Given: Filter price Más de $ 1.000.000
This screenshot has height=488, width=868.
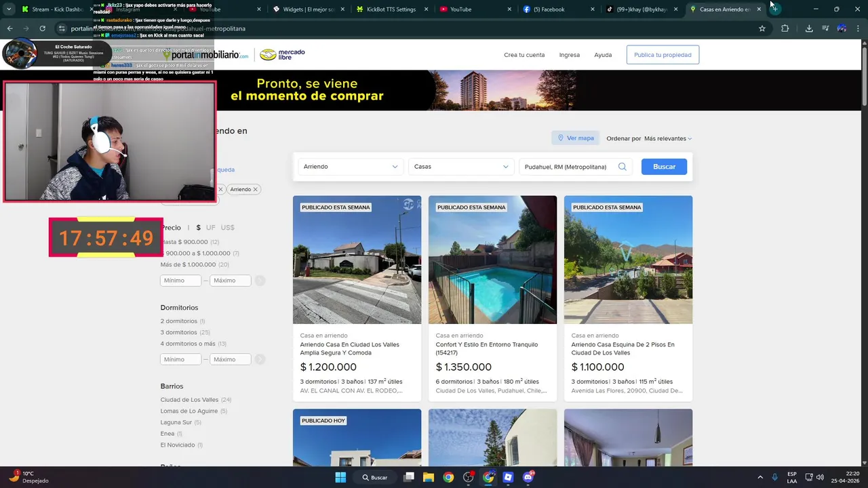Looking at the screenshot, I should click(x=188, y=264).
